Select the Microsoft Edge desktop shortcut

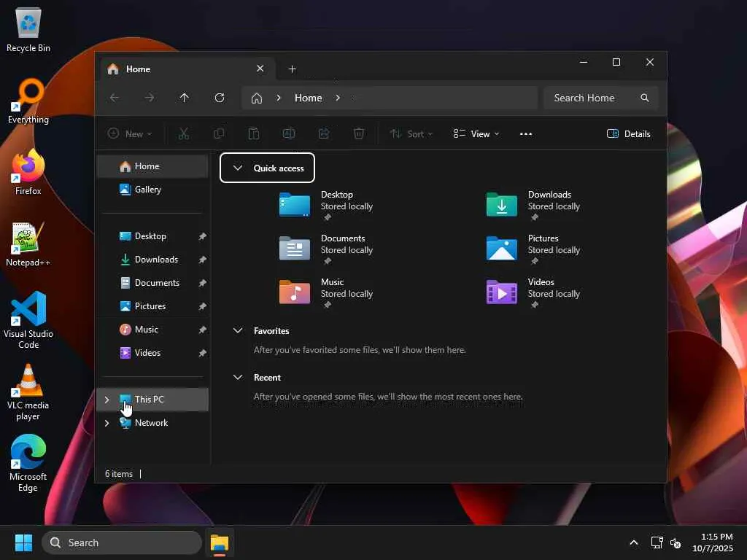point(28,463)
